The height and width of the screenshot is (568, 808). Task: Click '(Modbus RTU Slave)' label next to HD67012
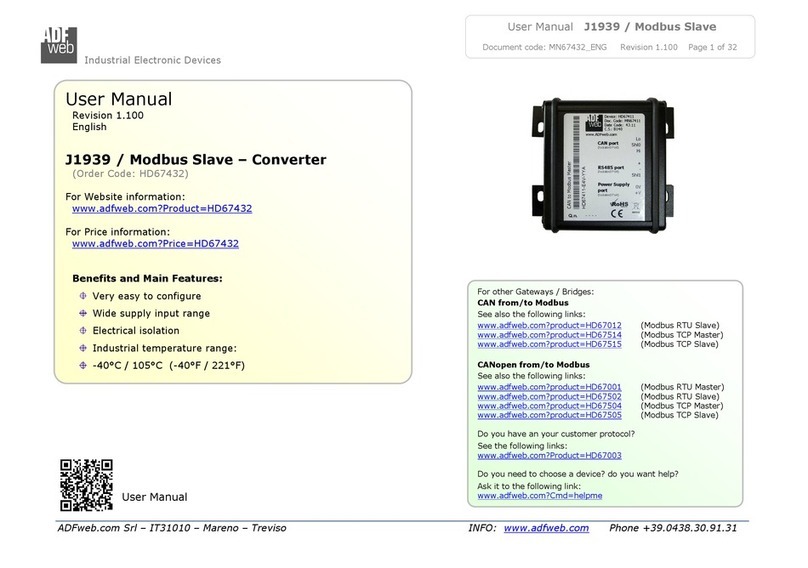pyautogui.click(x=680, y=325)
